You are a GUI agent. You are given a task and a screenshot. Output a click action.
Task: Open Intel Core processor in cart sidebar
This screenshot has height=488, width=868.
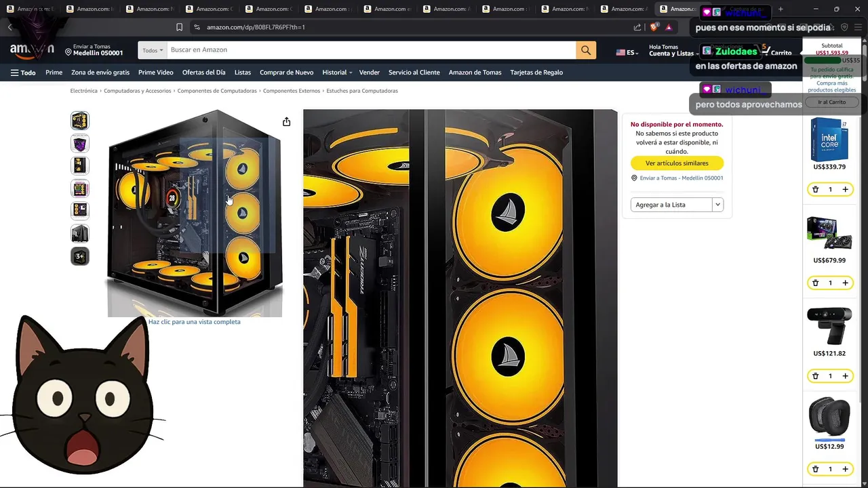point(829,140)
